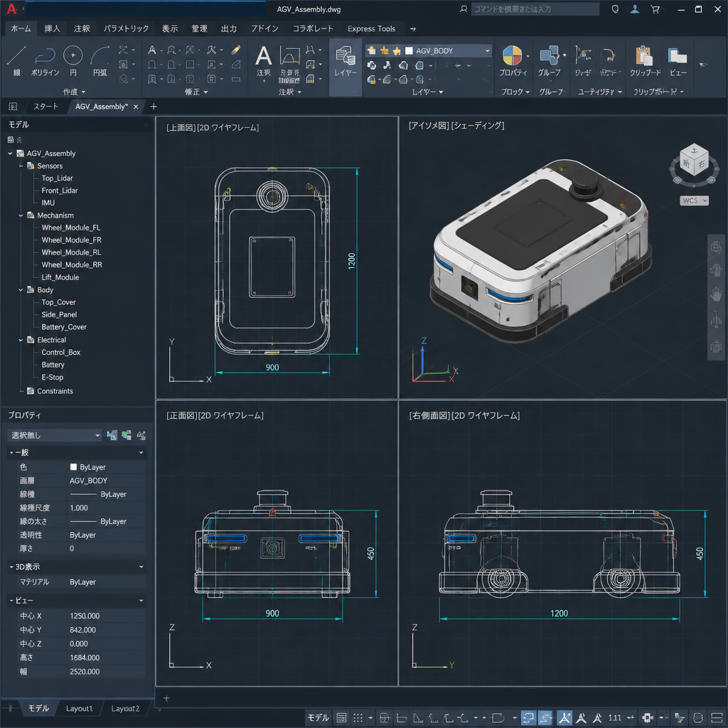Screen dimensions: 728x728
Task: Toggle snap mode dots in the status bar
Action: 358,718
